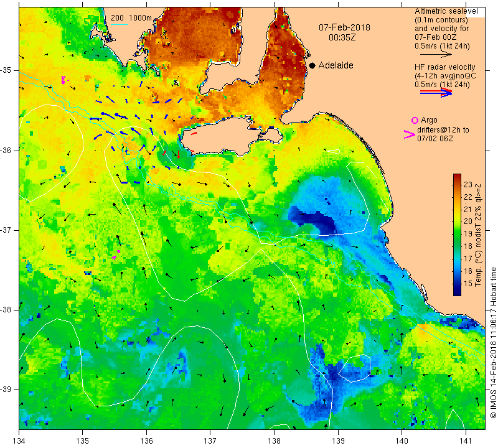This screenshot has height=448, width=498.
Task: Click the 'Argo' legend label
Action: pos(429,120)
